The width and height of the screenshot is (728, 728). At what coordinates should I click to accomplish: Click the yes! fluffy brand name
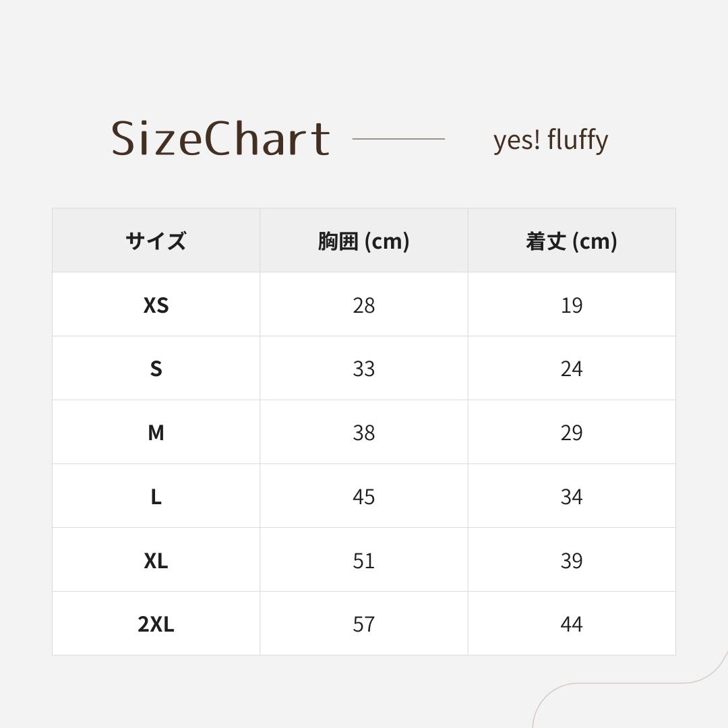550,140
